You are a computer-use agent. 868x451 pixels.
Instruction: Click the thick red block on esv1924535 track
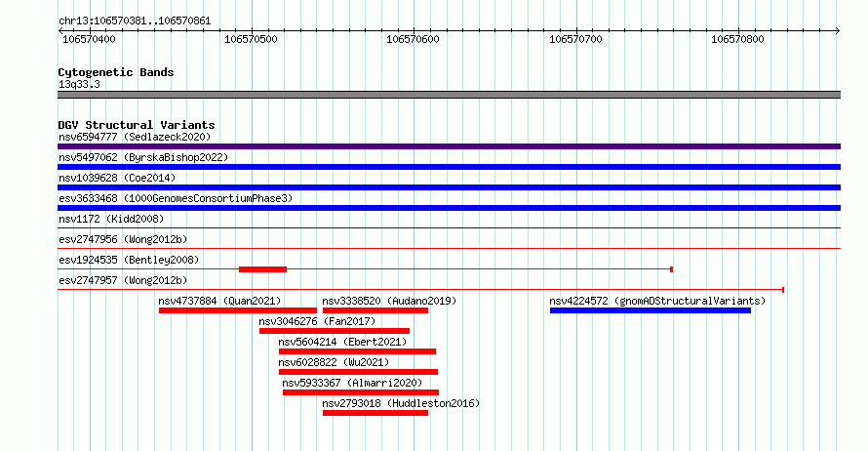pyautogui.click(x=263, y=269)
